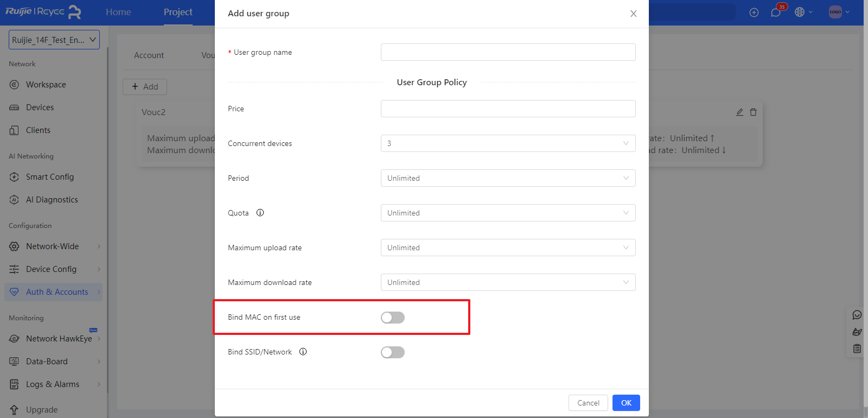Open the Concurrent devices dropdown

[x=508, y=143]
